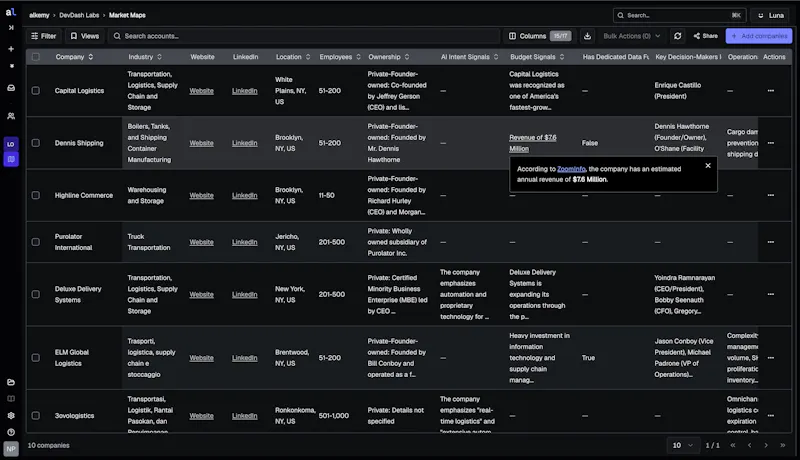Open actions menu for Dennis Shipping row
Image resolution: width=800 pixels, height=460 pixels.
770,143
